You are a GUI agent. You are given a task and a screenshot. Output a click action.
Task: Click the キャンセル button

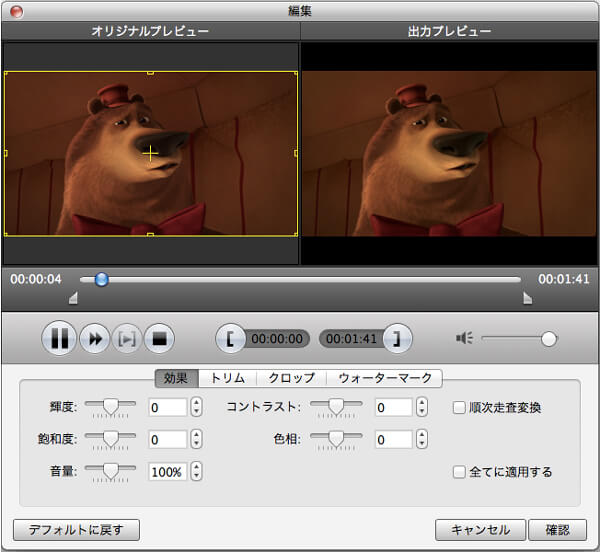click(x=480, y=530)
